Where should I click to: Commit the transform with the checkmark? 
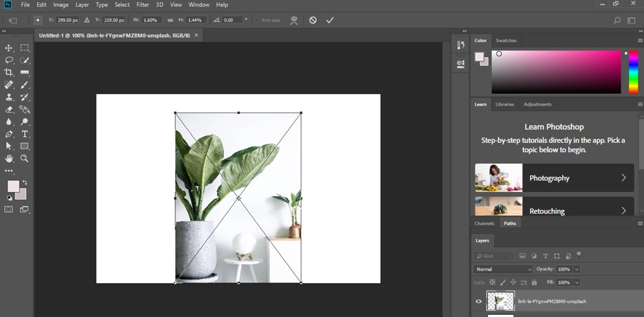pos(330,20)
